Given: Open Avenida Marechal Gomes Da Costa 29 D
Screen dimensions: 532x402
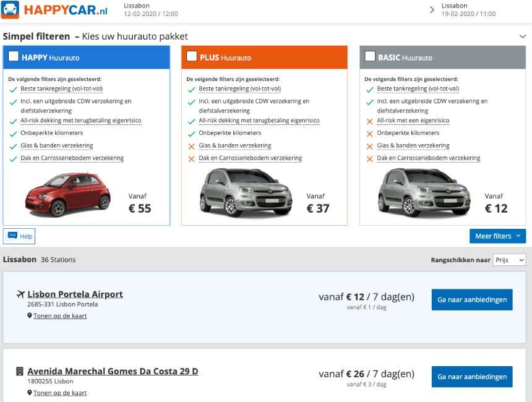Looking at the screenshot, I should (113, 371).
